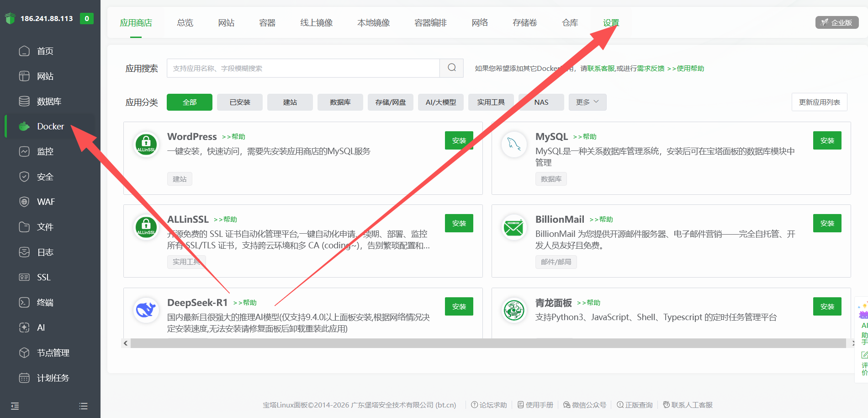Image resolution: width=868 pixels, height=418 pixels.
Task: Select the 应用商店 tab
Action: 136,23
